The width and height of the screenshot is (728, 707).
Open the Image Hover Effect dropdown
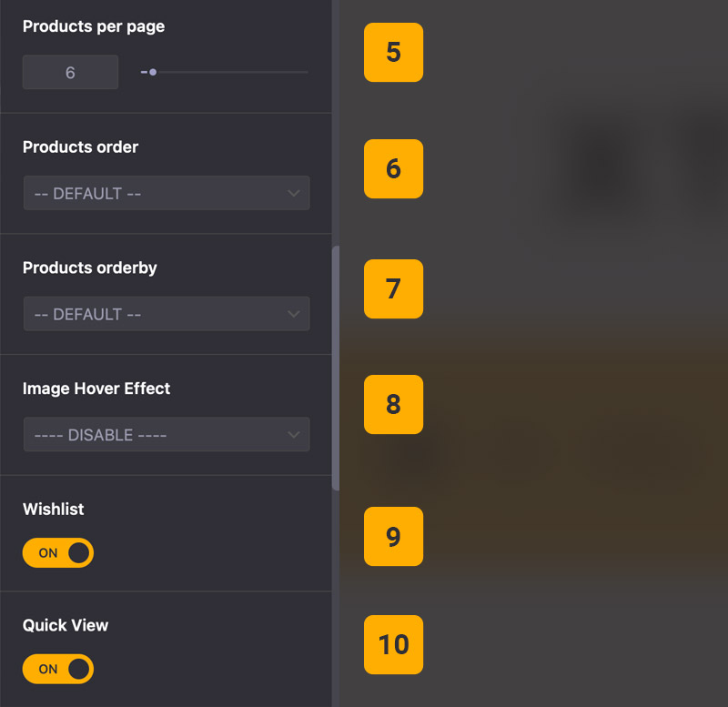tap(166, 435)
